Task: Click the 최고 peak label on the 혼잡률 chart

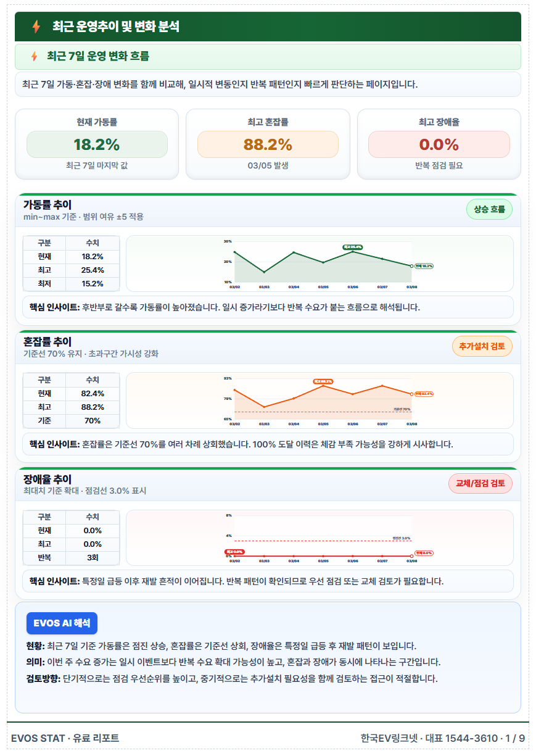Action: (x=323, y=381)
